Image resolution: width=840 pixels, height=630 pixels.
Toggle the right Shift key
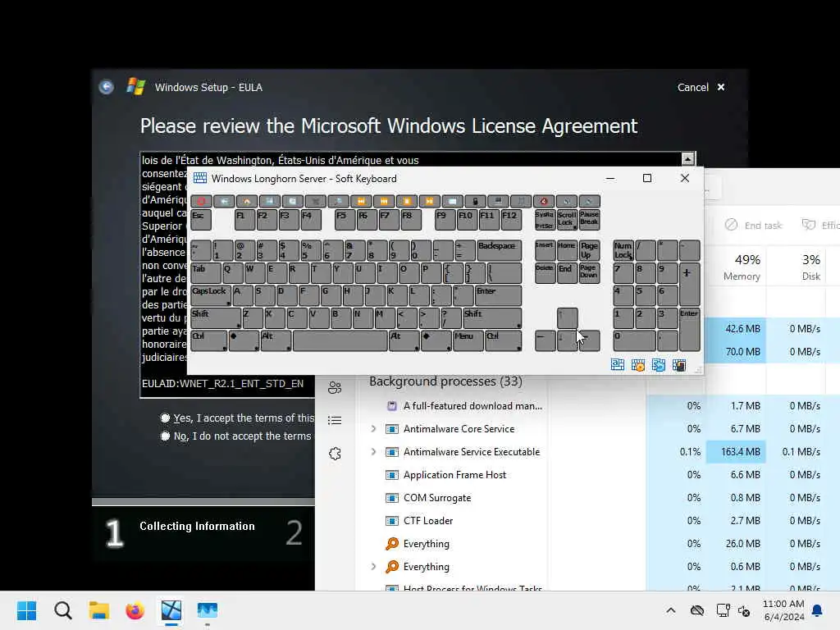point(492,318)
